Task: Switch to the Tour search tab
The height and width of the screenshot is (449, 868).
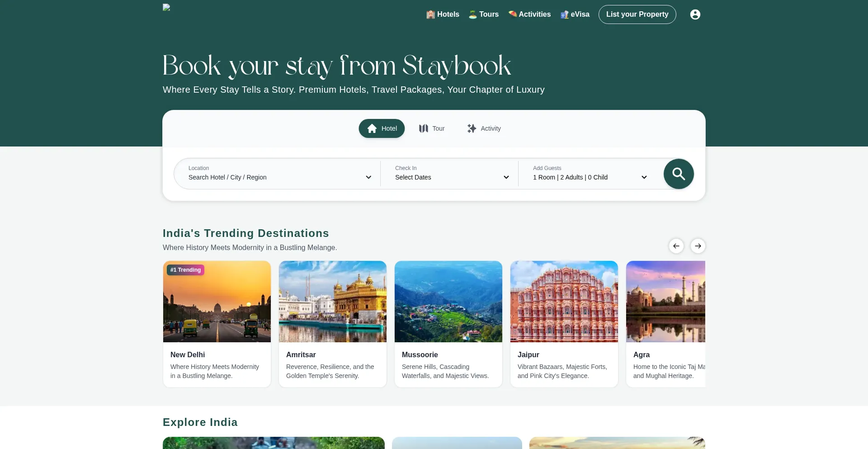Action: (432, 128)
